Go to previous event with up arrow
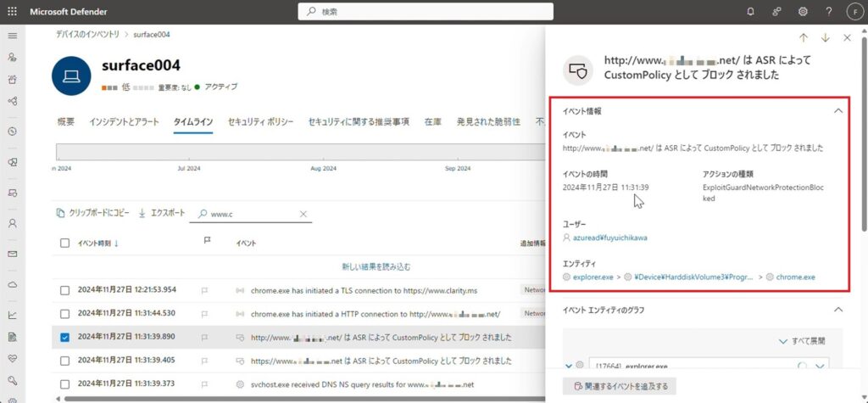The width and height of the screenshot is (868, 403). click(804, 37)
